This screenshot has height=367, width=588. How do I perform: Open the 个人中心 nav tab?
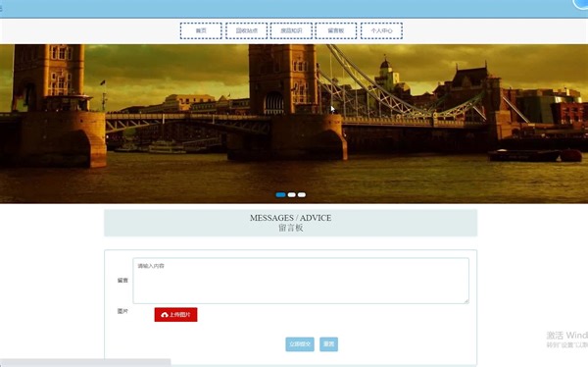(381, 30)
